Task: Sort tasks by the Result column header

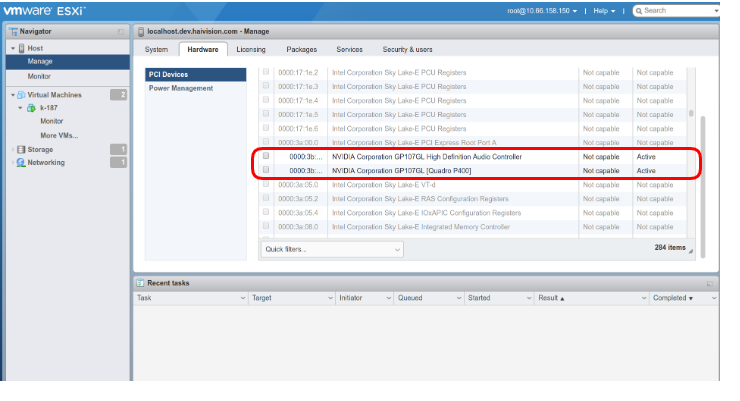Action: [x=550, y=298]
